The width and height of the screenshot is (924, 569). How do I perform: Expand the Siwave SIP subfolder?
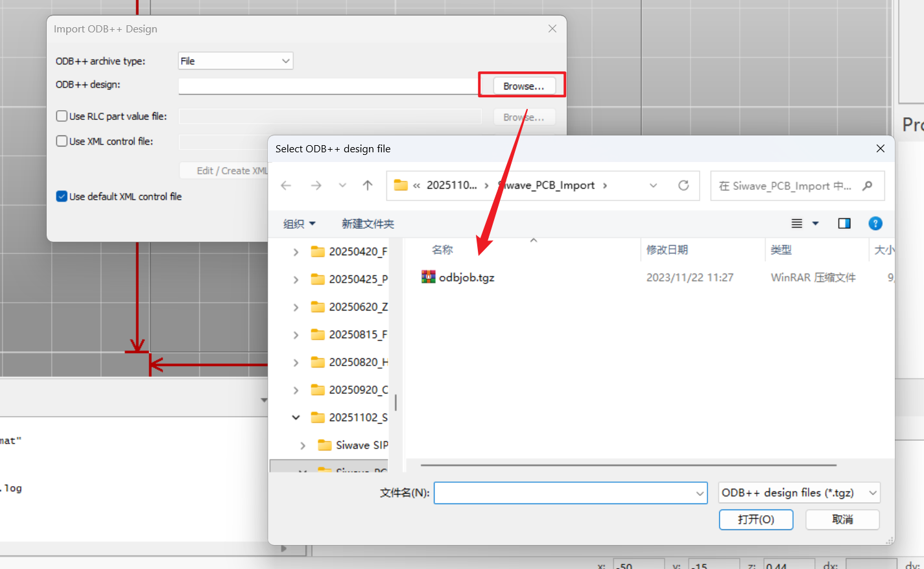(x=303, y=445)
